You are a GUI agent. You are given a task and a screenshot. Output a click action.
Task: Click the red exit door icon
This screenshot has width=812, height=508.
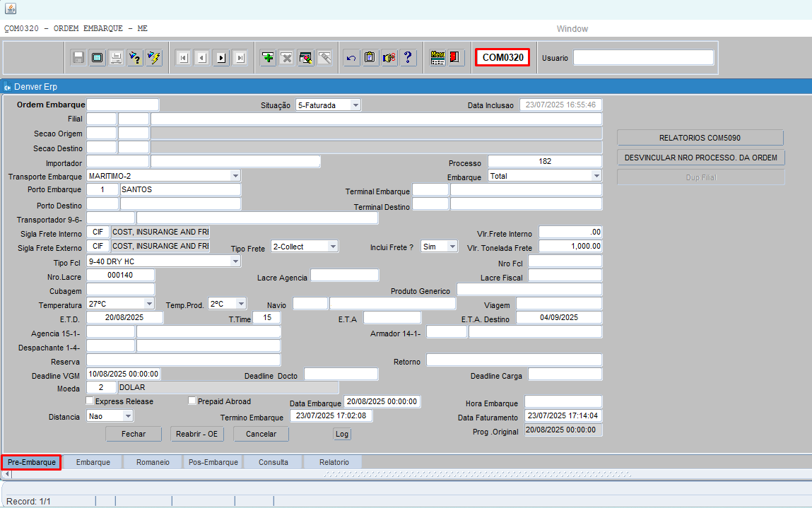click(456, 58)
